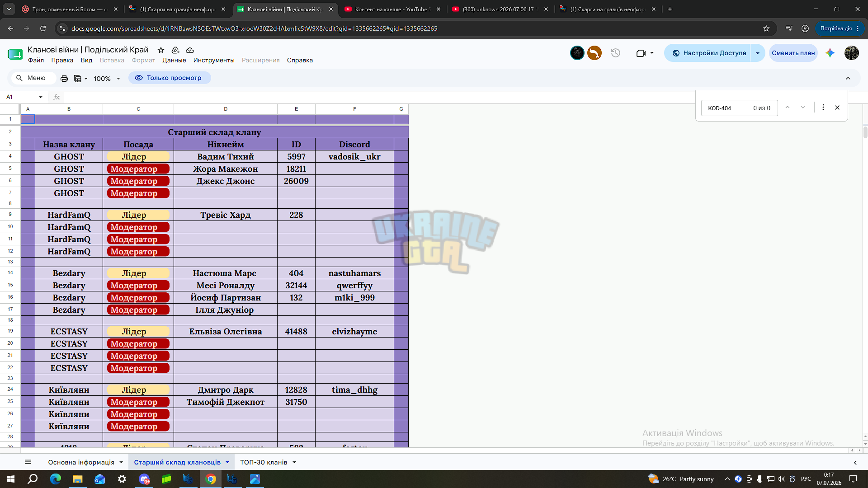Open the all sheets list icon
The image size is (868, 488).
point(28,462)
